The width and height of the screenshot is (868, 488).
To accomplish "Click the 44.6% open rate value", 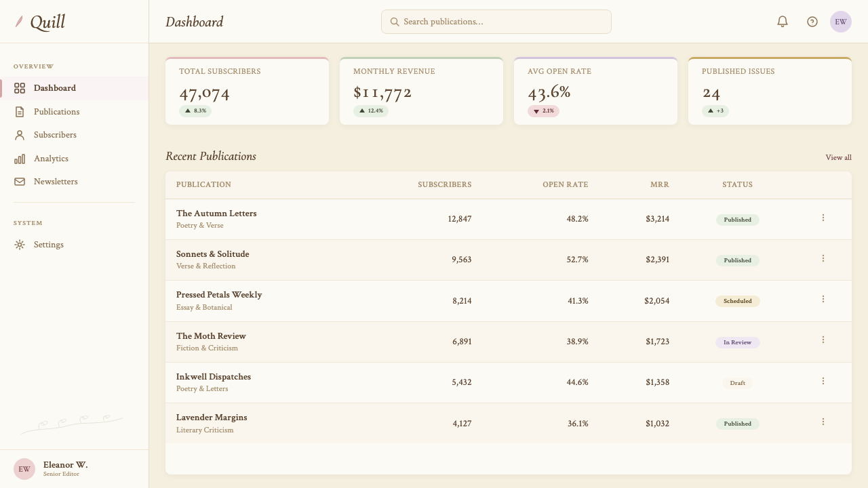I will coord(578,382).
